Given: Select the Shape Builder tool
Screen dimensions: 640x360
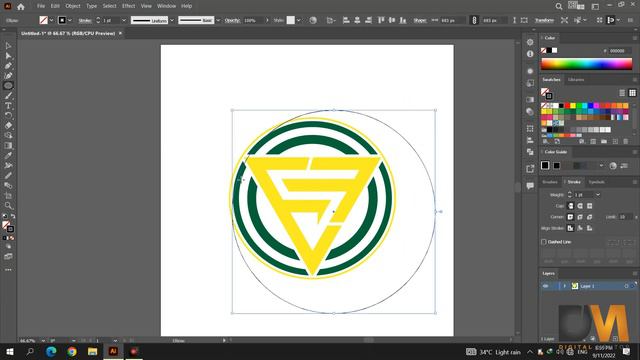Looking at the screenshot, I should pyautogui.click(x=8, y=135).
